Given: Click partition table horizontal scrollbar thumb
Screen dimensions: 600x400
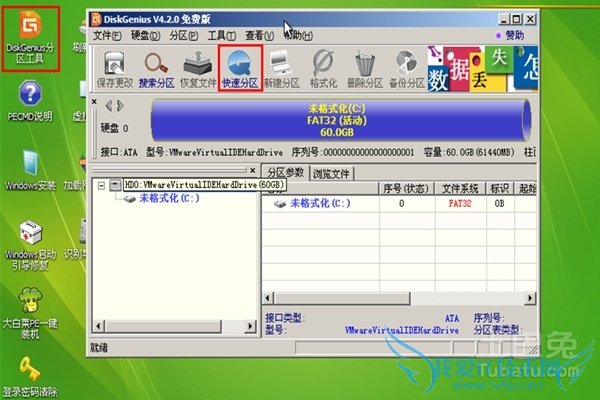Looking at the screenshot, I should coord(342,298).
